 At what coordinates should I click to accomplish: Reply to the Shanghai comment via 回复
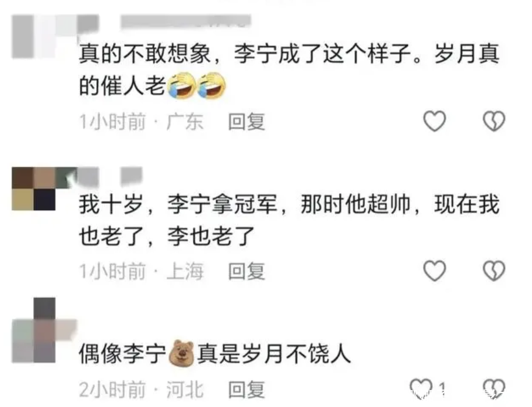click(x=246, y=271)
